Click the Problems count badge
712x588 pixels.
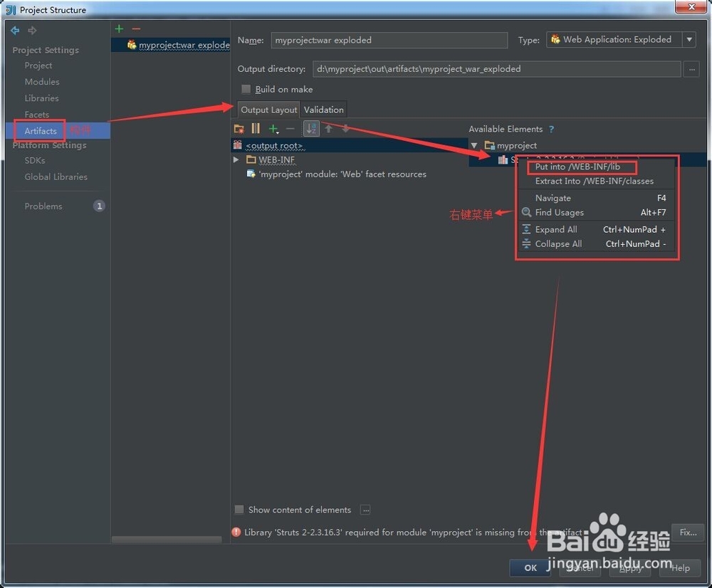coord(99,206)
